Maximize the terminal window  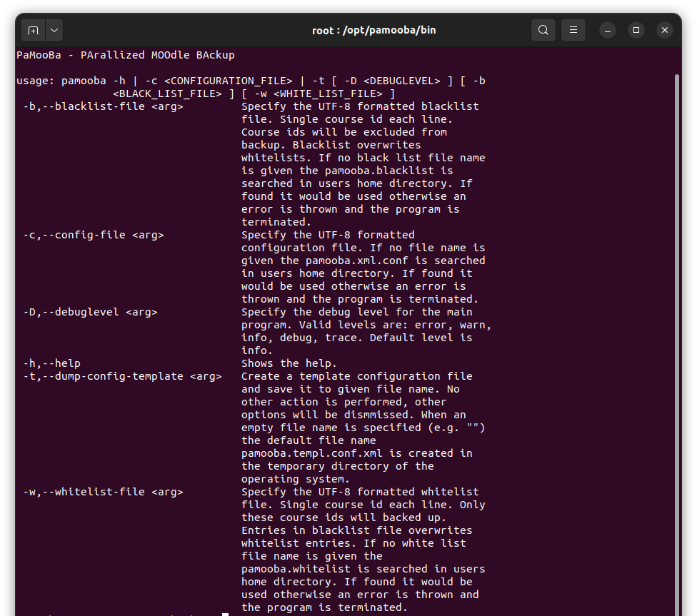[x=636, y=30]
